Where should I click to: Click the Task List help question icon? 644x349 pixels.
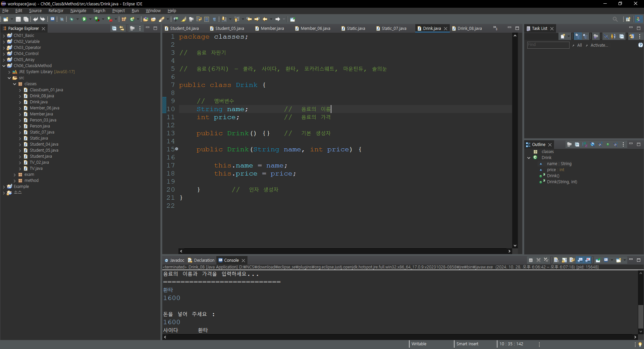tap(640, 45)
